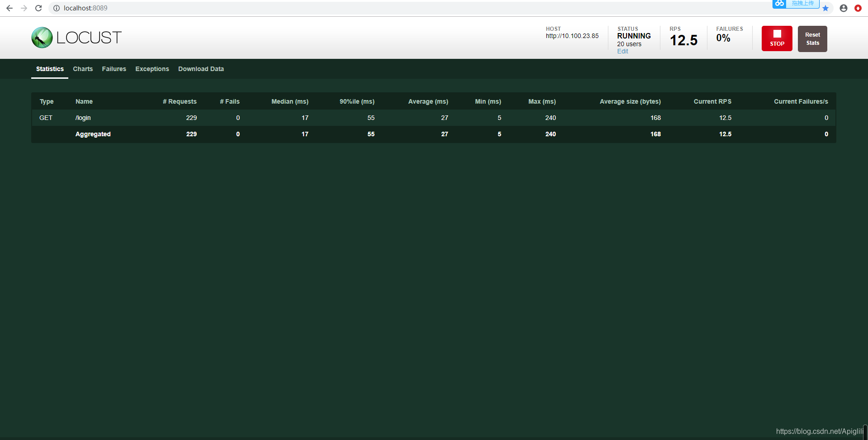The height and width of the screenshot is (440, 868).
Task: Open the Failures tab
Action: tap(114, 69)
